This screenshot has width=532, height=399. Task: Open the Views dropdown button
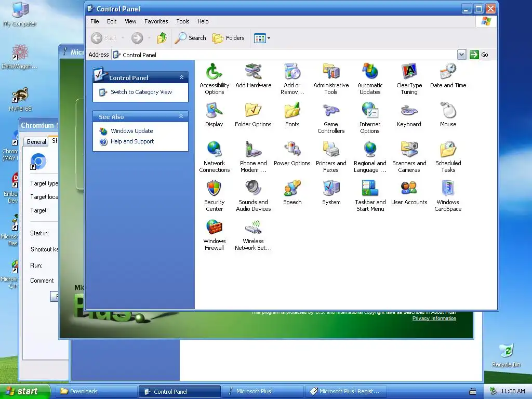point(262,38)
